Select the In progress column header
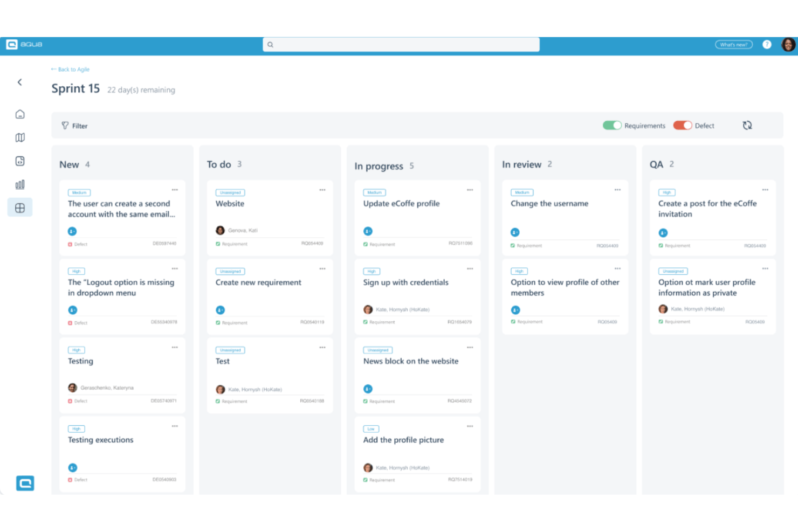 point(379,166)
